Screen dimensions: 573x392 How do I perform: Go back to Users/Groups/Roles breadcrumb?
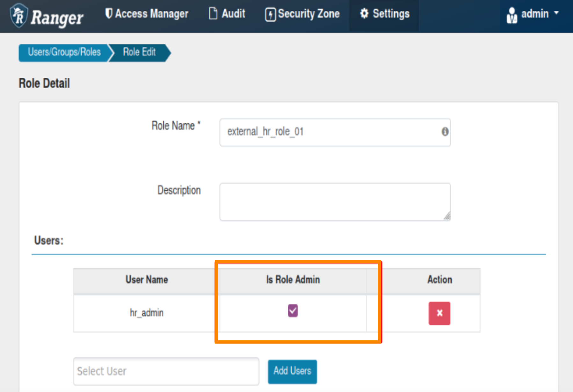coord(64,52)
